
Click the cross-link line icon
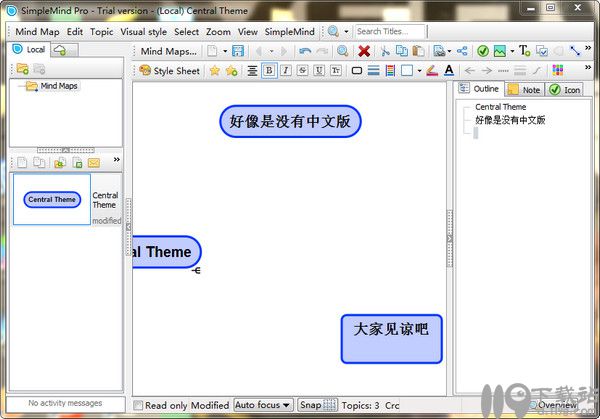click(575, 51)
